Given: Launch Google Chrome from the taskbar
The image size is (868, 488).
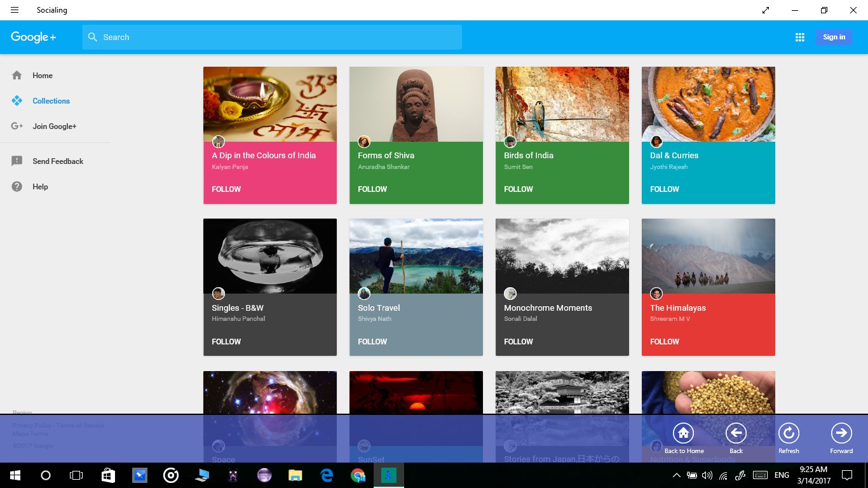Looking at the screenshot, I should coord(358,475).
